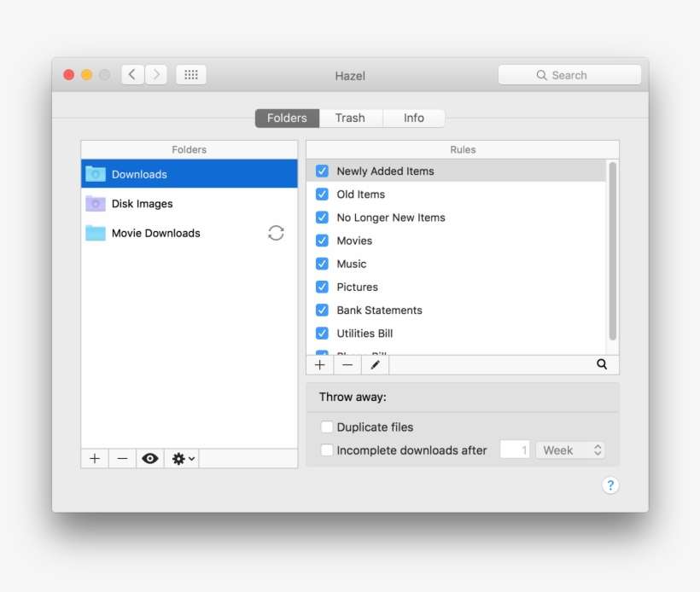This screenshot has width=700, height=592.
Task: Click the forward navigation chevron
Action: [x=156, y=74]
